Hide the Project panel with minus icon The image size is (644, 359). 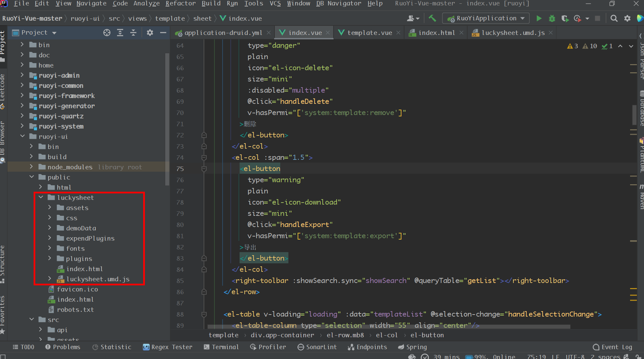163,33
